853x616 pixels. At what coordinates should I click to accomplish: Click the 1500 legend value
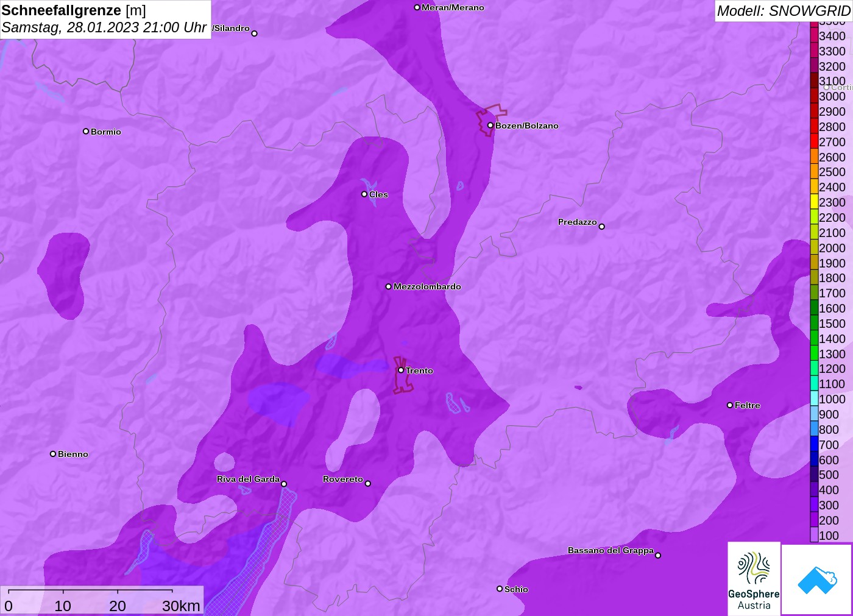pyautogui.click(x=832, y=324)
